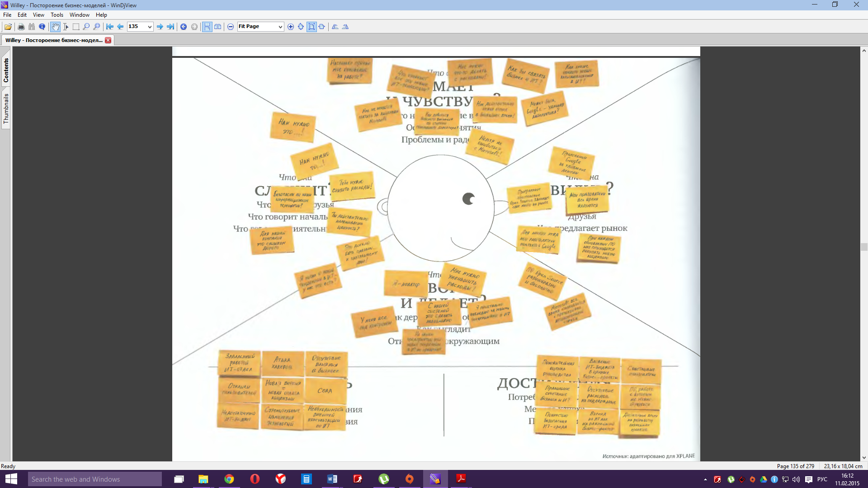This screenshot has height=488, width=868.
Task: Open the Help menu
Action: click(101, 15)
